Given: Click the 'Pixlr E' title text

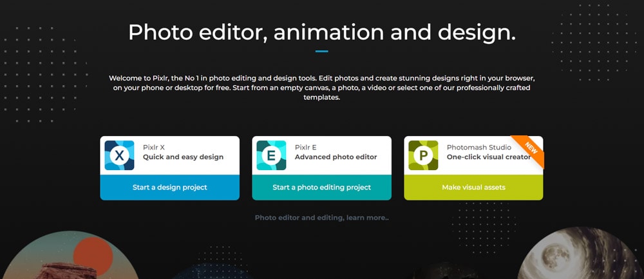Looking at the screenshot, I should [305, 147].
